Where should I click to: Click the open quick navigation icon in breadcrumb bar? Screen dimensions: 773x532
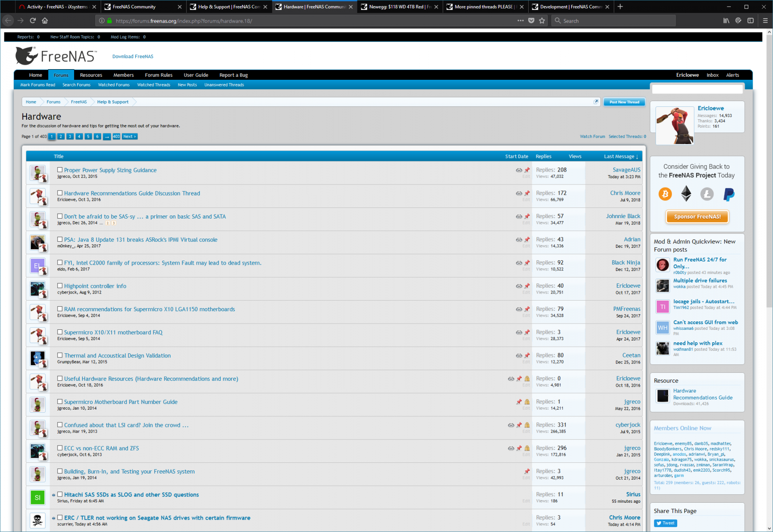click(x=596, y=102)
